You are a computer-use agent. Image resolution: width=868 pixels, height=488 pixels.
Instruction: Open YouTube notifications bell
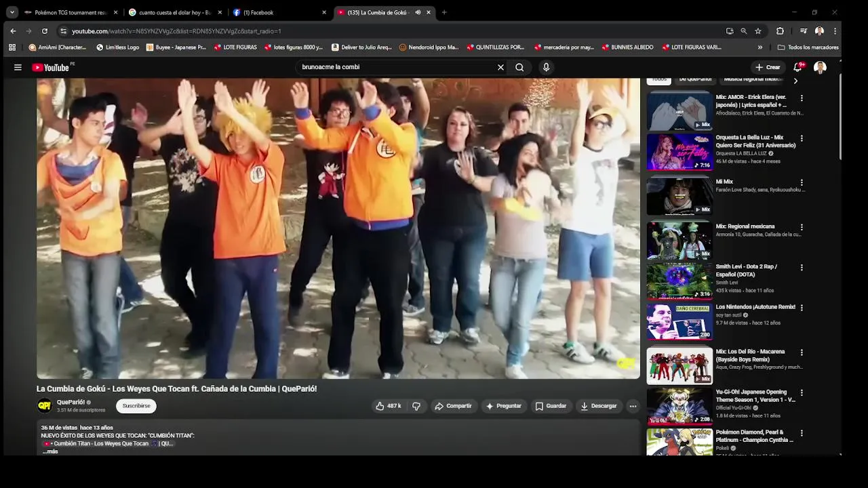[x=797, y=67]
